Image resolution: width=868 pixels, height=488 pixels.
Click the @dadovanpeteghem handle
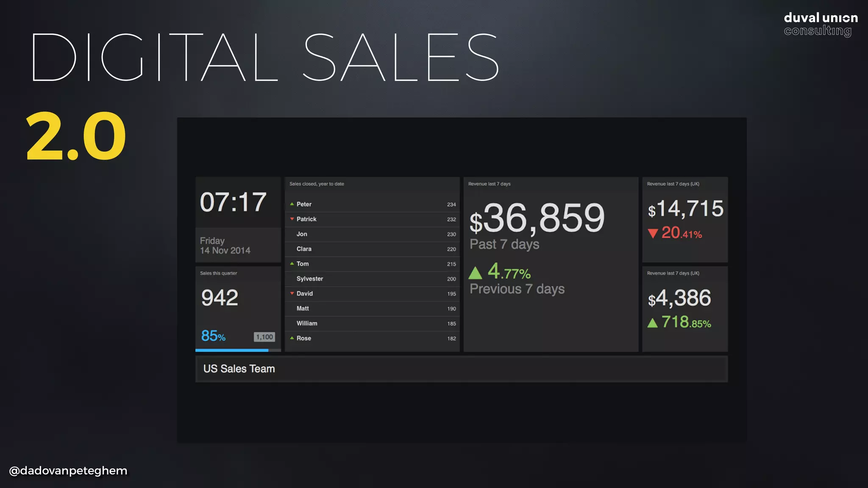pyautogui.click(x=68, y=471)
